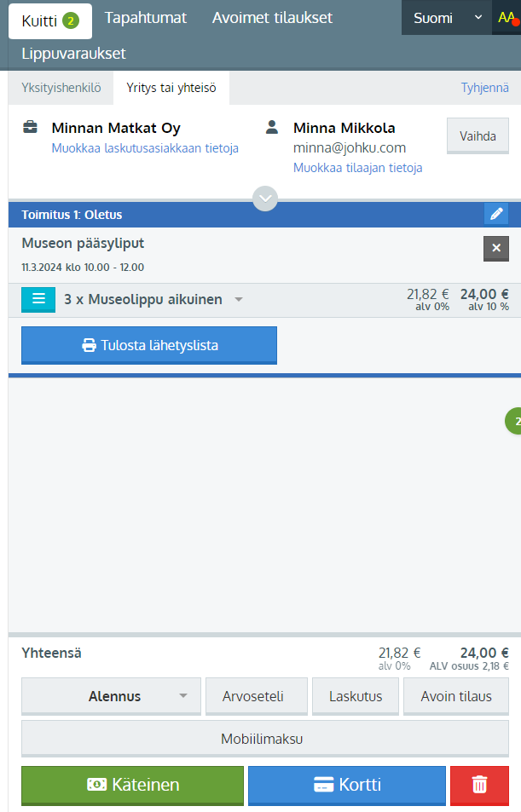The image size is (521, 812).
Task: Remove Museon pääsyliput with the X icon
Action: tap(495, 247)
